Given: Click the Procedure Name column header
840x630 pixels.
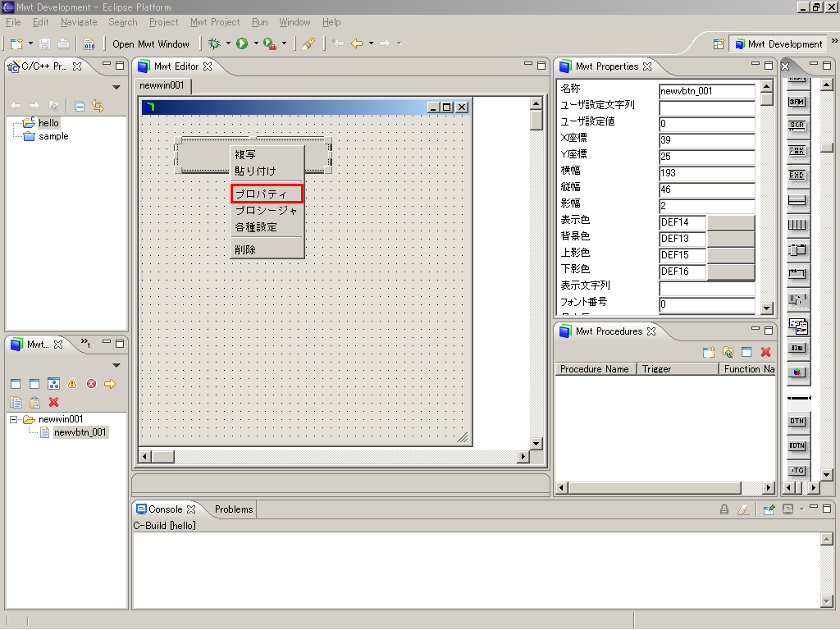Looking at the screenshot, I should [x=596, y=369].
